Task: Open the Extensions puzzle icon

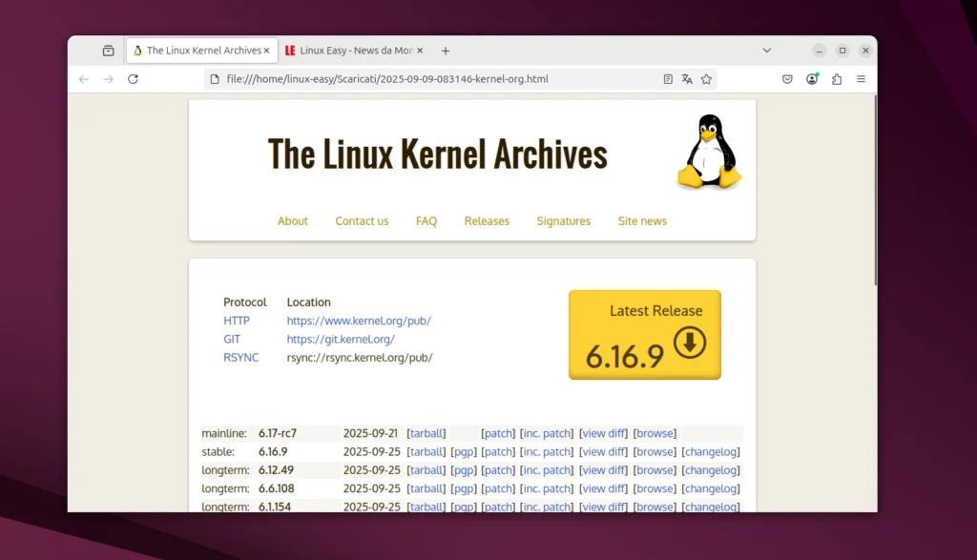Action: tap(837, 79)
